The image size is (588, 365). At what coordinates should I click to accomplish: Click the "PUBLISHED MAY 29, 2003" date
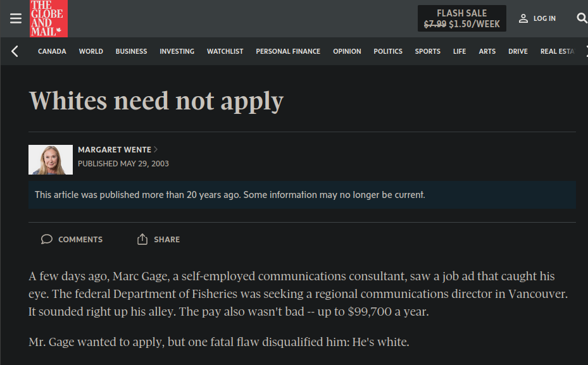pos(123,164)
